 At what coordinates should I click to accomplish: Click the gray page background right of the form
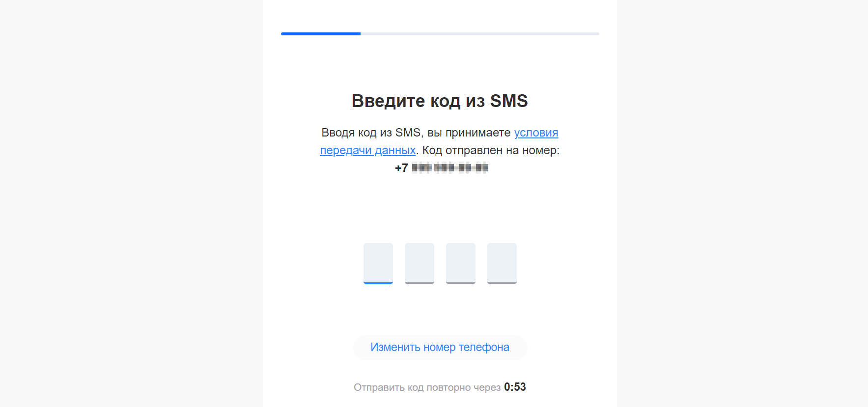[742, 203]
